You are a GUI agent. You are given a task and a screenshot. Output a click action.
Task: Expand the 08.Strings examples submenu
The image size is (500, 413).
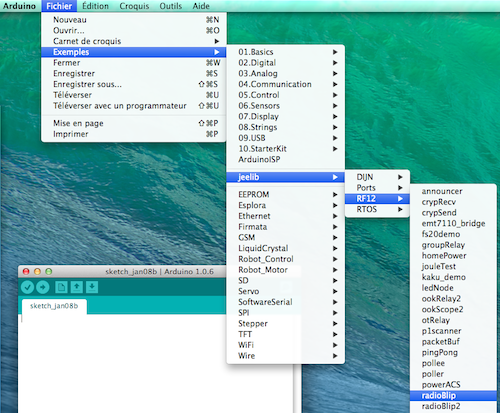coord(286,127)
